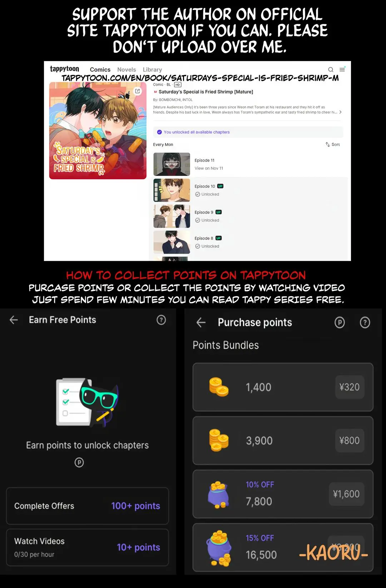The image size is (386, 588).
Task: Switch to the Library tab
Action: pyautogui.click(x=152, y=70)
